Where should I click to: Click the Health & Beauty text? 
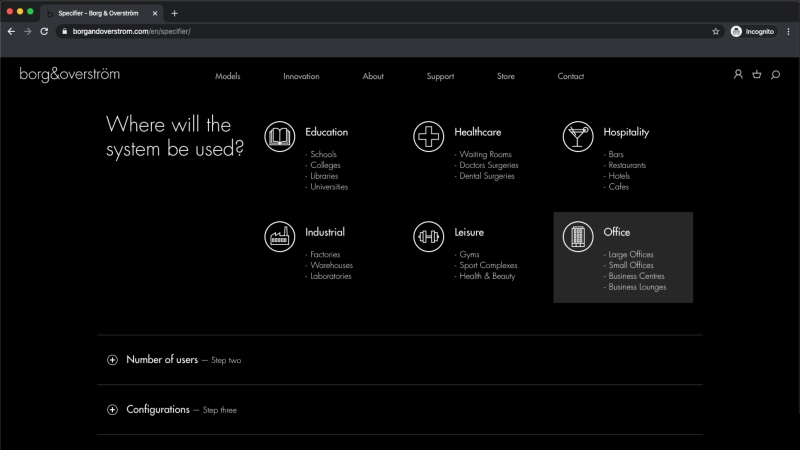pyautogui.click(x=487, y=276)
